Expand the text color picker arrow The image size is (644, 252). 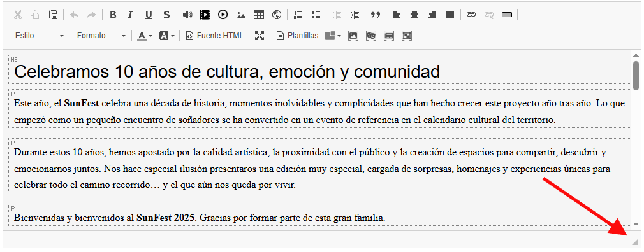pyautogui.click(x=150, y=36)
